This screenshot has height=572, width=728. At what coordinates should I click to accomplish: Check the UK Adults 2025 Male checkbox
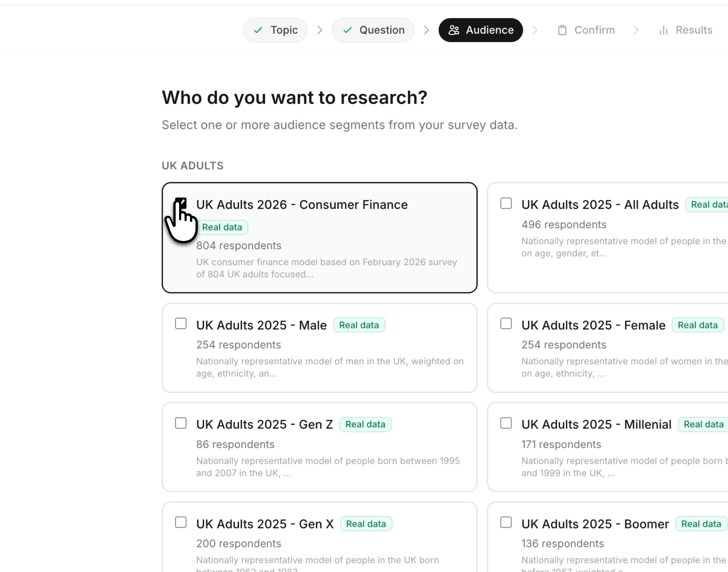[181, 323]
